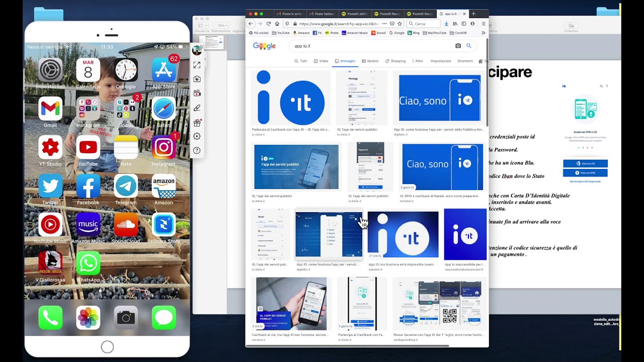Screen dimensions: 644x362
Task: Click the pen annotation icon in mirroring sidebar
Action: (x=197, y=108)
